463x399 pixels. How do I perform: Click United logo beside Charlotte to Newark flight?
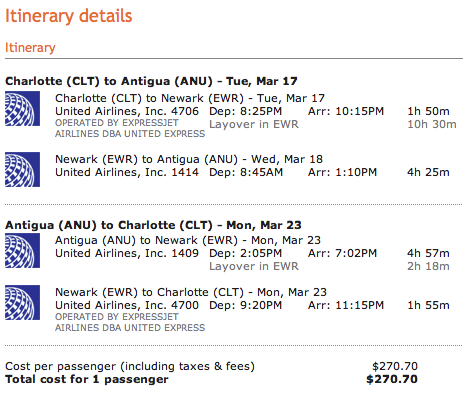(x=22, y=109)
